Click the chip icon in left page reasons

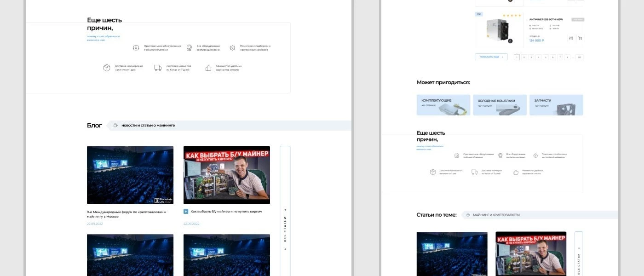(x=136, y=48)
